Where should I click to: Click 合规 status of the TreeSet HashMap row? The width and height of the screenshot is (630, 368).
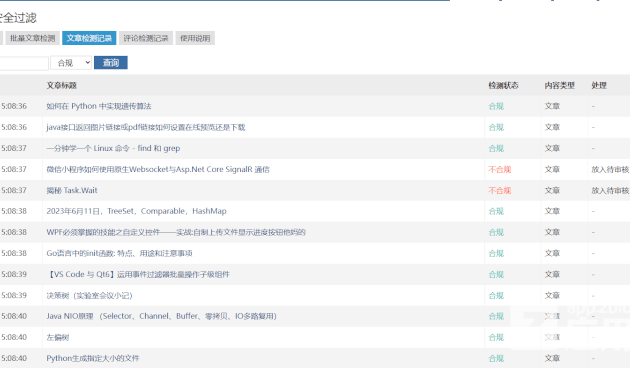click(x=496, y=211)
